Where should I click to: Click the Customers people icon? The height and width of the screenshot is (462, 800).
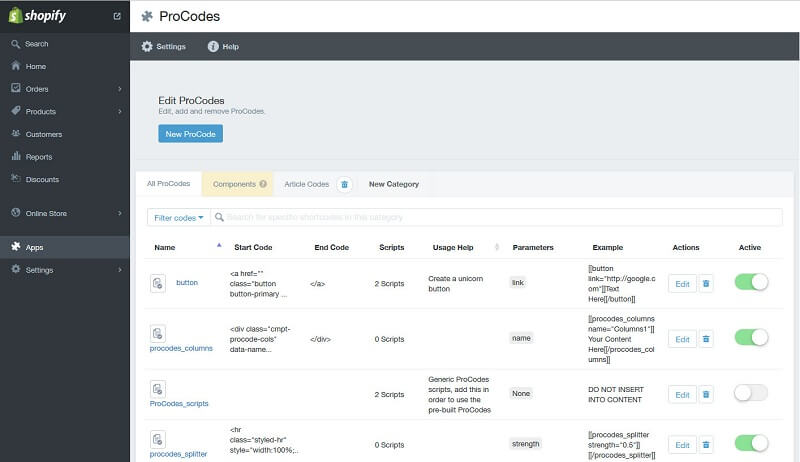pos(16,134)
